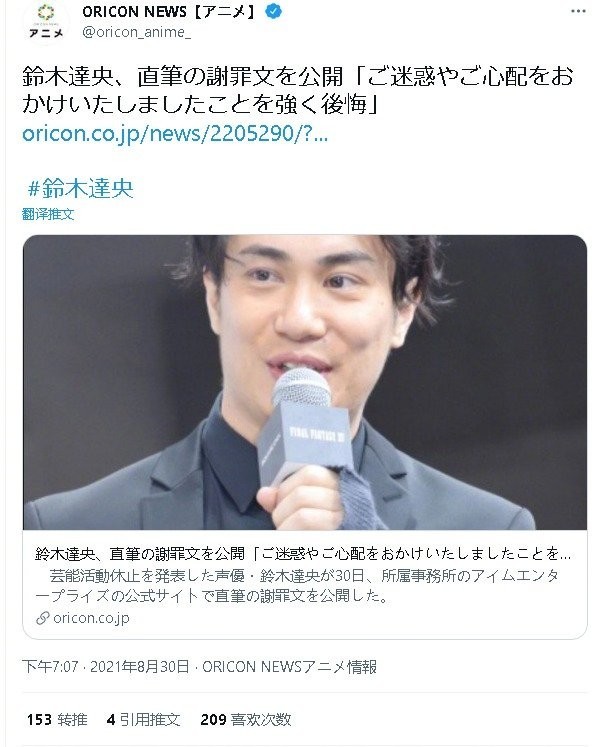Open the article preview photo with microphone
This screenshot has height=747, width=603.
[x=305, y=382]
